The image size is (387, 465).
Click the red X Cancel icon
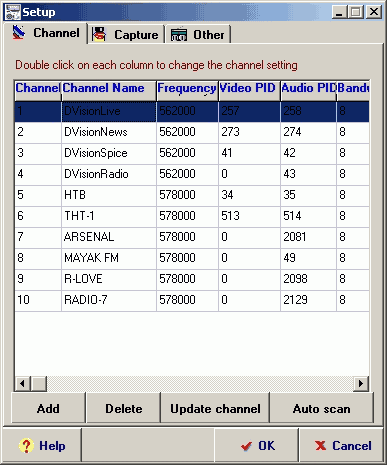[320, 445]
